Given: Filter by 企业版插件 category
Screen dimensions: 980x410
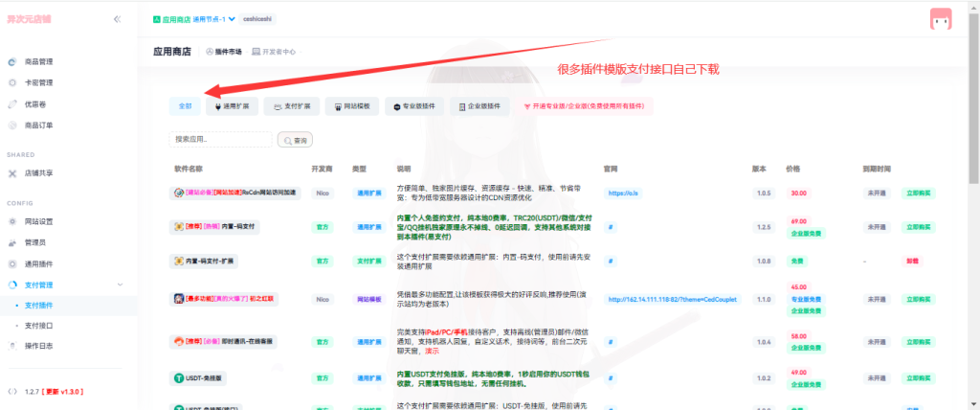Looking at the screenshot, I should 479,106.
